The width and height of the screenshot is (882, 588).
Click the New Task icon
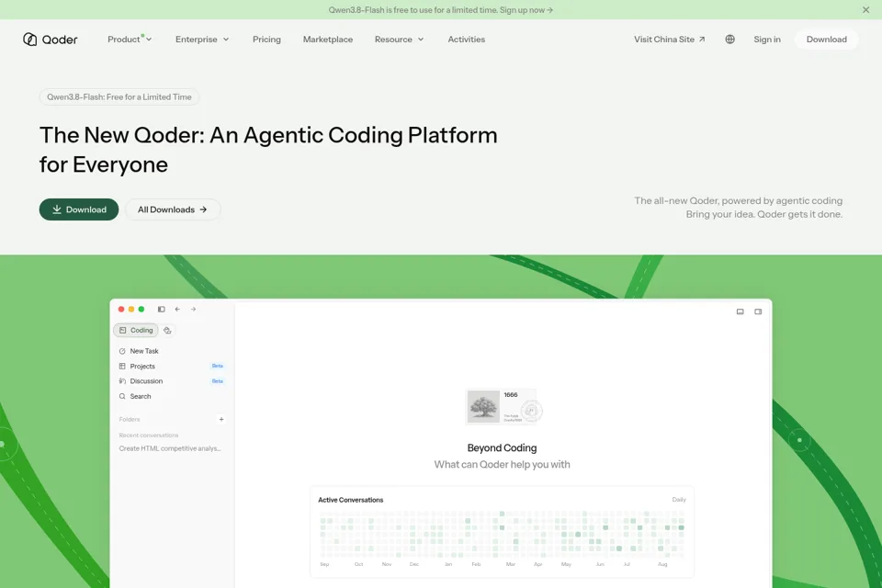click(122, 351)
